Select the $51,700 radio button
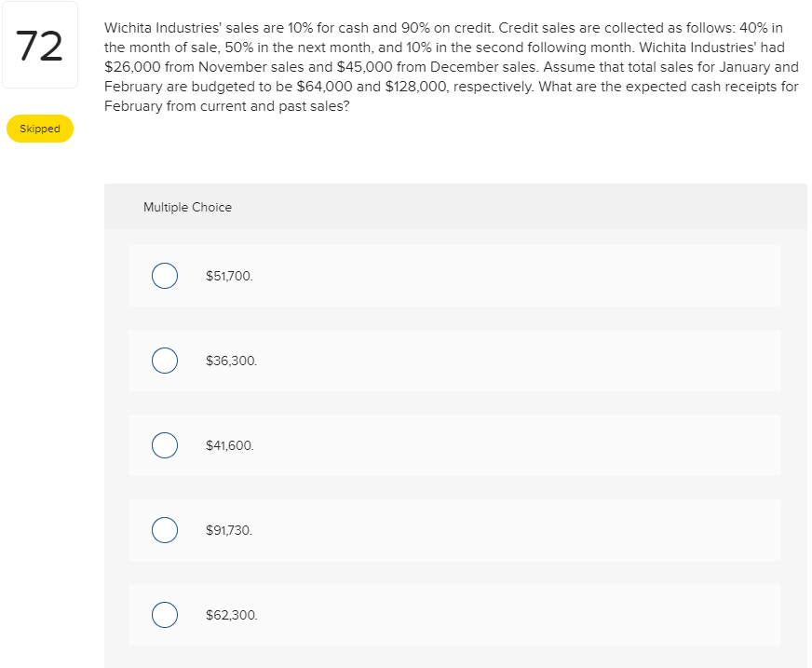Image resolution: width=812 pixels, height=668 pixels. [x=165, y=276]
